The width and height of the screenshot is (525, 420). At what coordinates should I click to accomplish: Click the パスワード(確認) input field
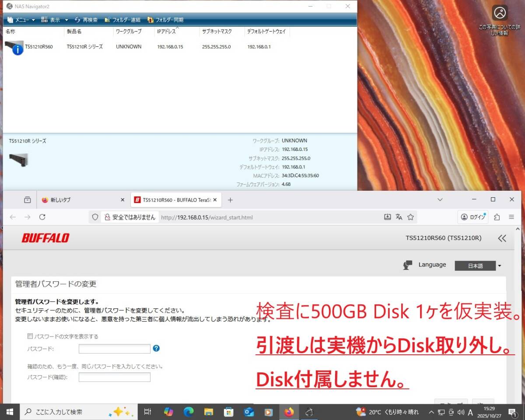[x=115, y=377]
